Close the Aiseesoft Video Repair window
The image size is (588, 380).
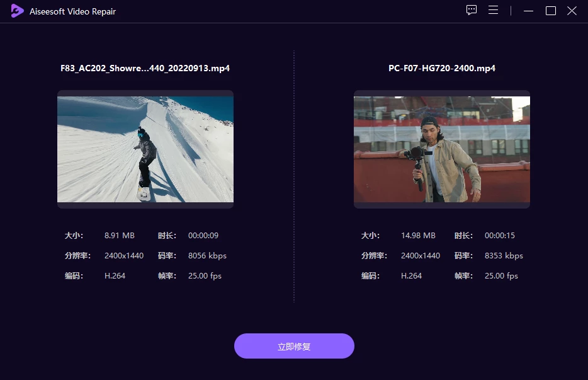point(572,11)
